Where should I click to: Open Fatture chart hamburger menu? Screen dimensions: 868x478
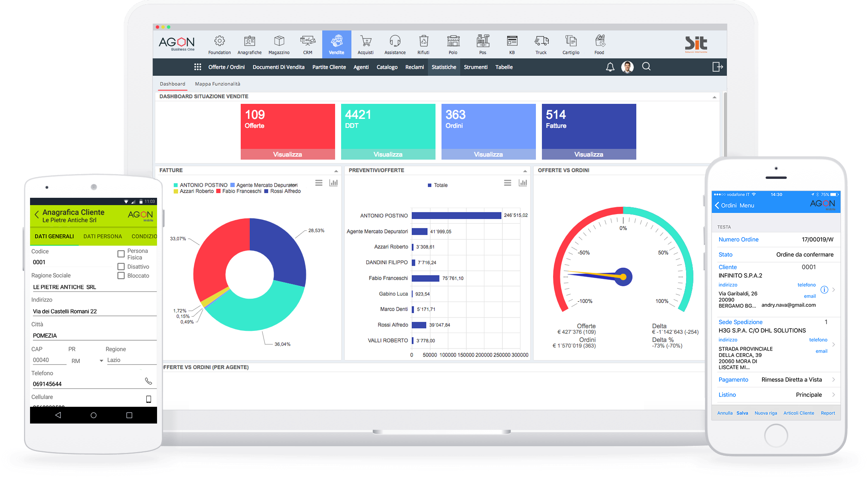pos(319,183)
